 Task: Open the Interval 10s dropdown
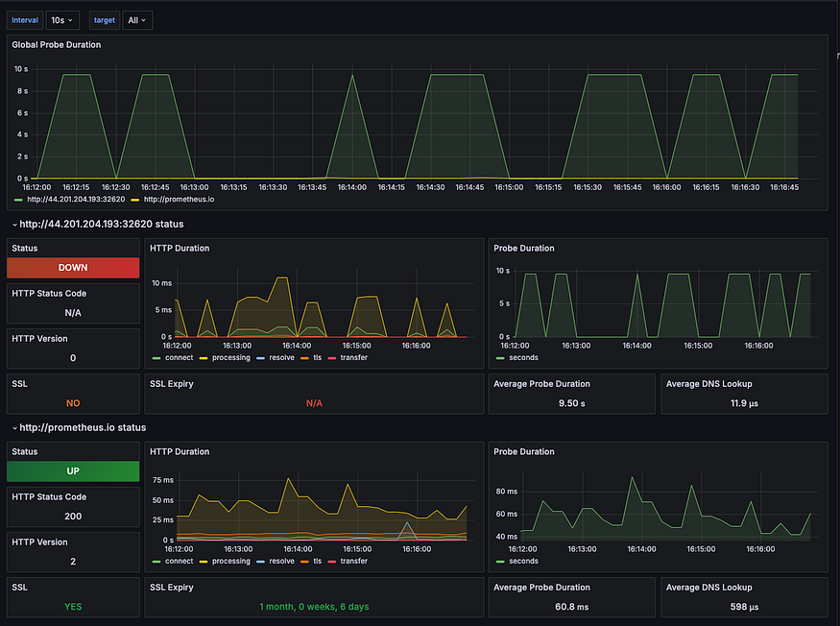coord(62,20)
